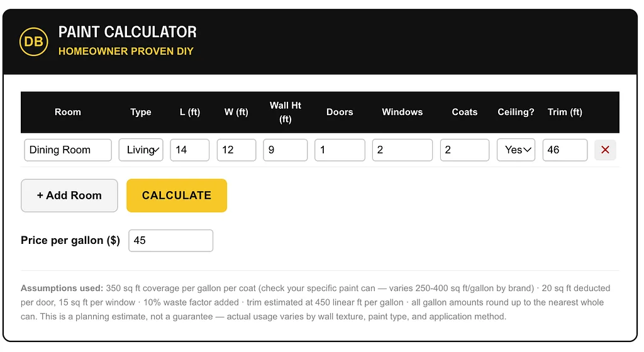Click the Ceiling? column header
644x352 pixels.
(x=516, y=112)
